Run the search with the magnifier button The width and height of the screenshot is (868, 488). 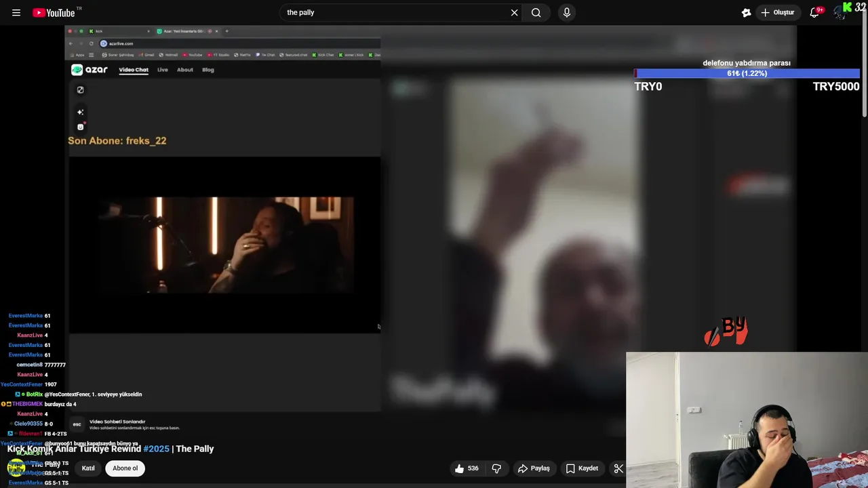pos(536,12)
